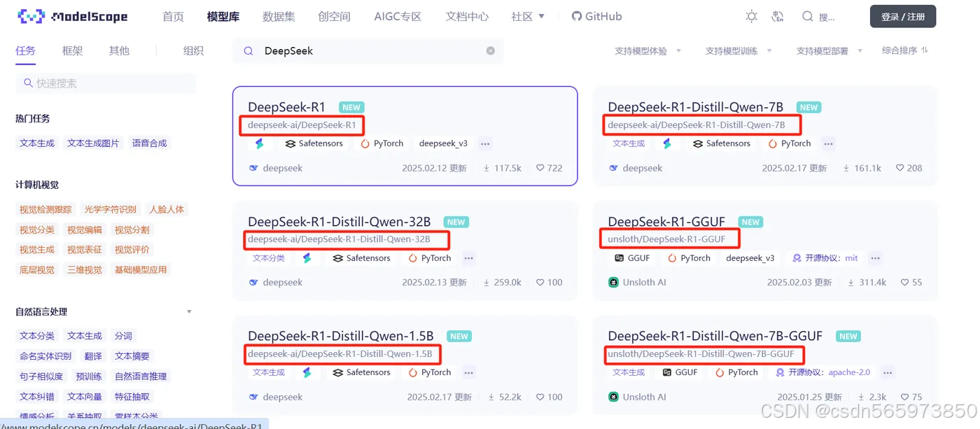Screen dimensions: 980x429
Task: Click the Safetensors tag on the DeepSeek-R1 card
Action: (314, 143)
